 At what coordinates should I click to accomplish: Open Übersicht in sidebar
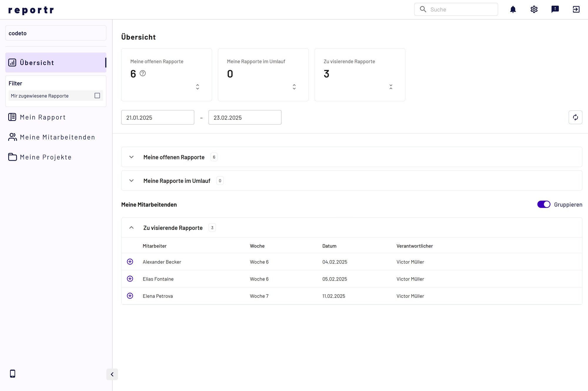56,63
